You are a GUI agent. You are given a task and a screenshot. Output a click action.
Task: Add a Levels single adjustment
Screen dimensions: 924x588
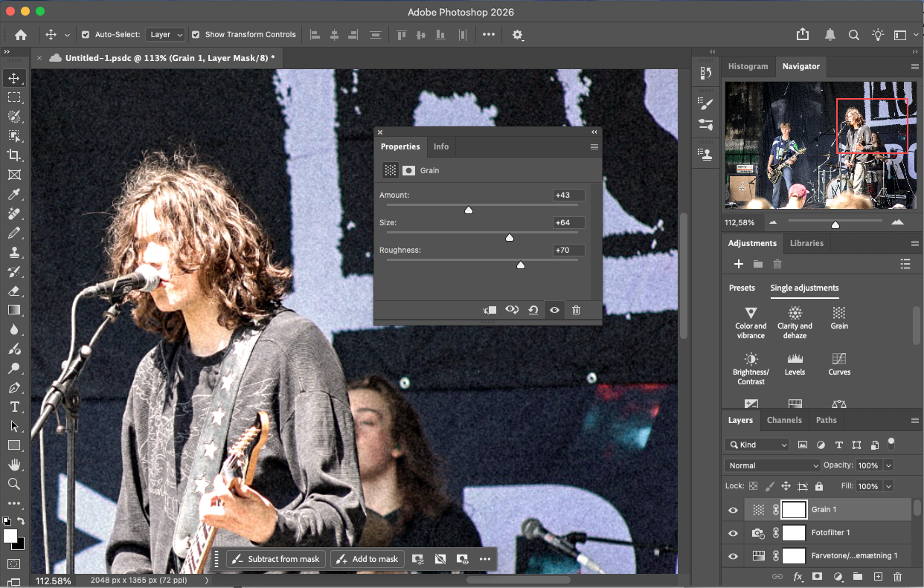[x=795, y=364]
